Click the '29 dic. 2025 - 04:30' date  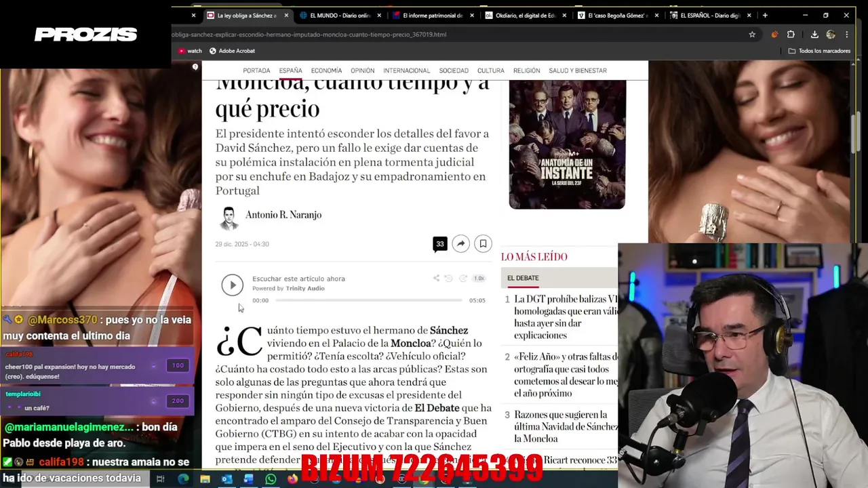[242, 244]
